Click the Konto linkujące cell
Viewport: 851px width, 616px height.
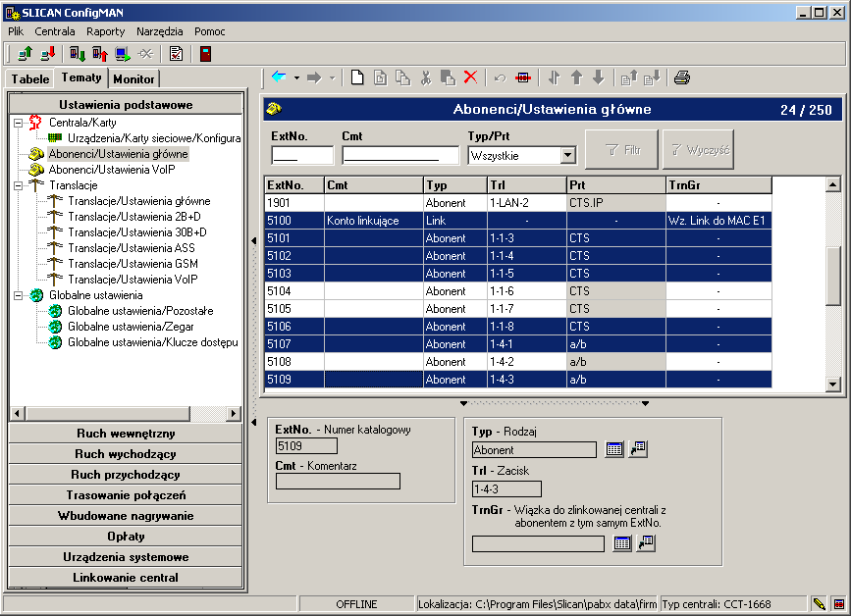click(x=373, y=221)
